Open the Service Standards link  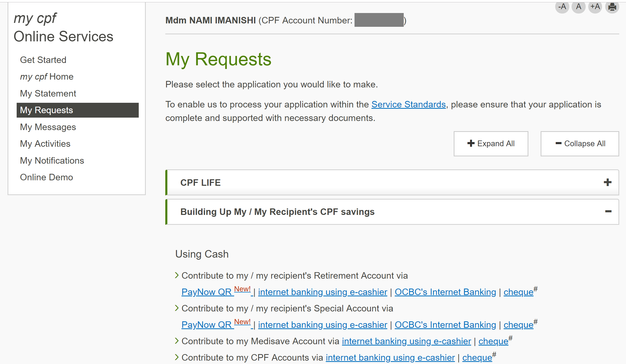click(408, 105)
